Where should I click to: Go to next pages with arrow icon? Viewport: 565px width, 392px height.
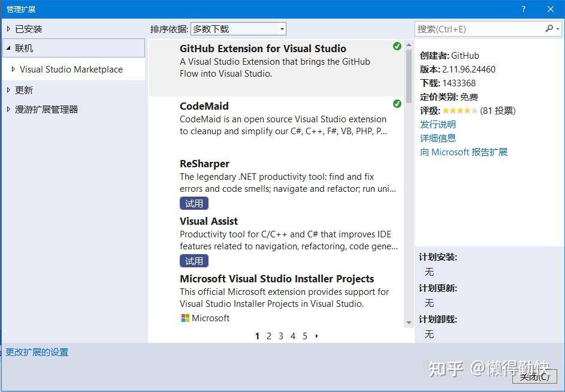(317, 336)
